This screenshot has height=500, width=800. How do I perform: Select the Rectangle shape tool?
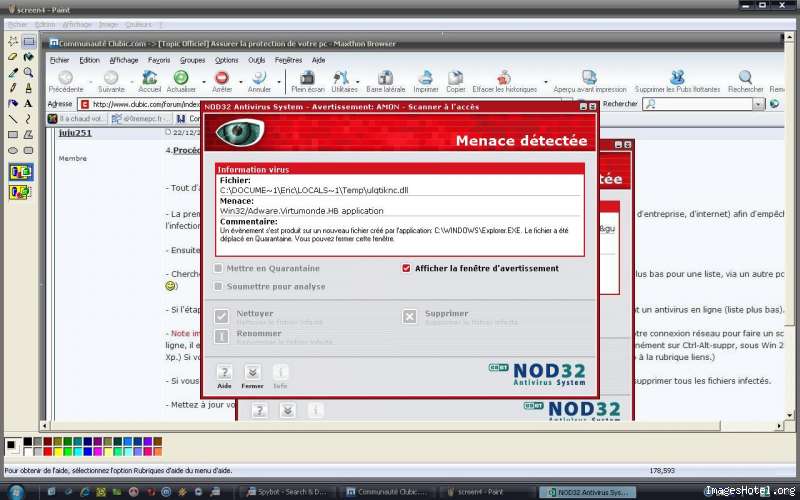point(13,135)
